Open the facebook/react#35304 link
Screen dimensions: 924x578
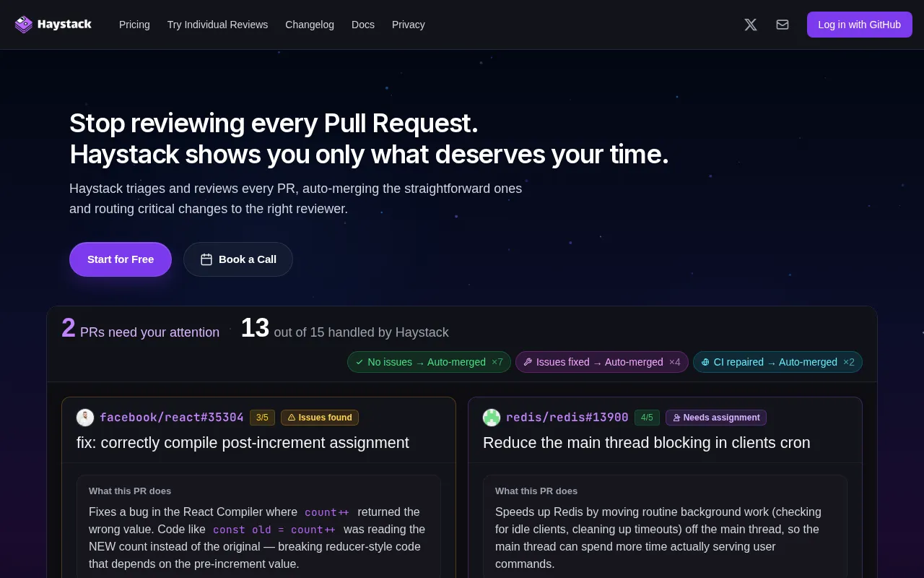click(172, 418)
